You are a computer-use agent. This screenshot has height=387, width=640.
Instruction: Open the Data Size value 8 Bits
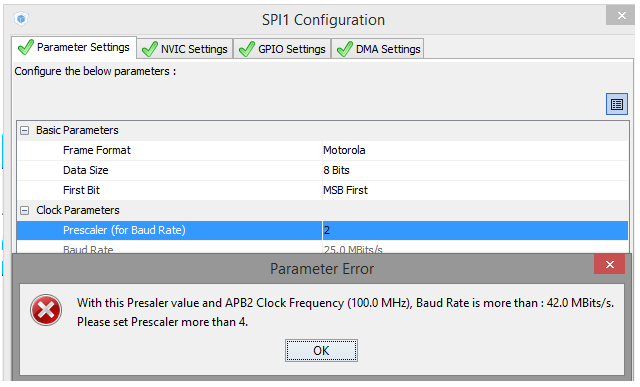(x=475, y=170)
